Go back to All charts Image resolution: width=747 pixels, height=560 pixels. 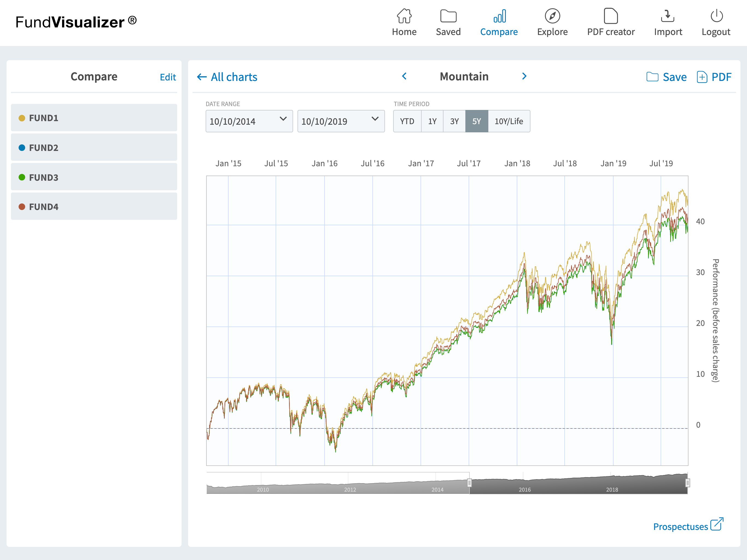click(x=227, y=77)
